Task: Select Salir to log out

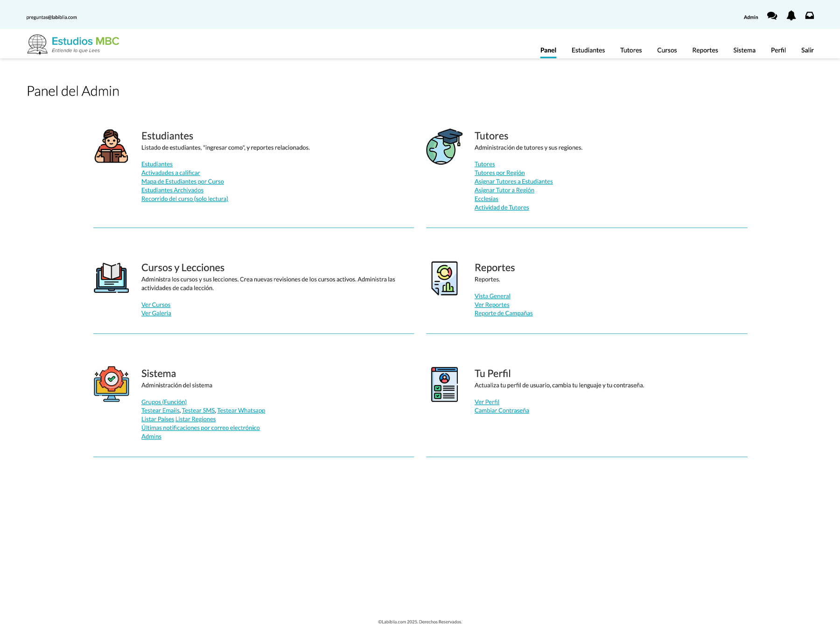Action: click(807, 50)
